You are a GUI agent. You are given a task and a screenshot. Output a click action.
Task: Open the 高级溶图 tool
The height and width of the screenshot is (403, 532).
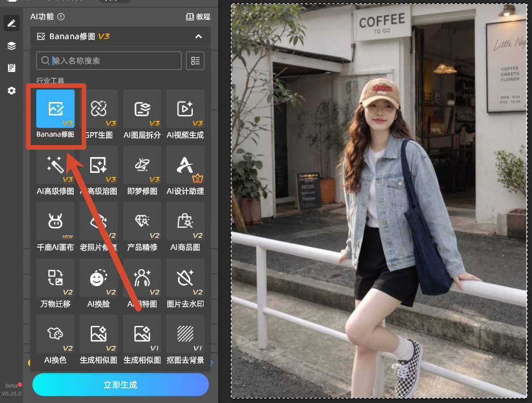[x=99, y=165]
